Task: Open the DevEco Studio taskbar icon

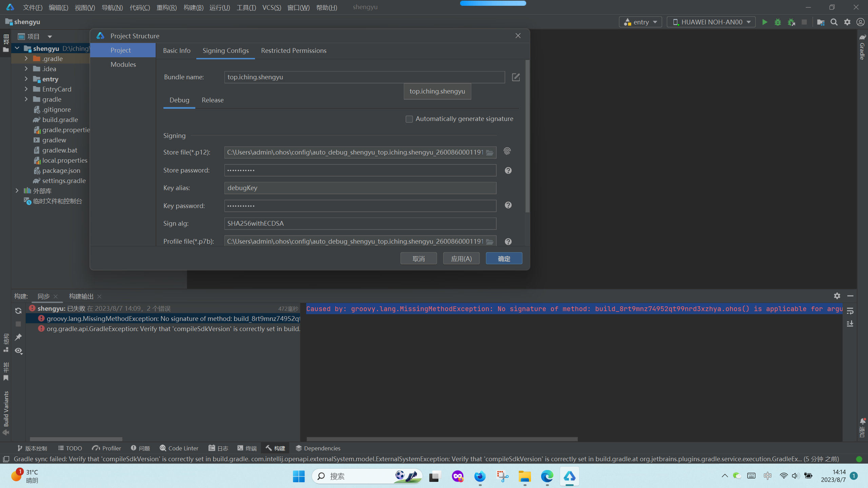Action: coord(570,476)
